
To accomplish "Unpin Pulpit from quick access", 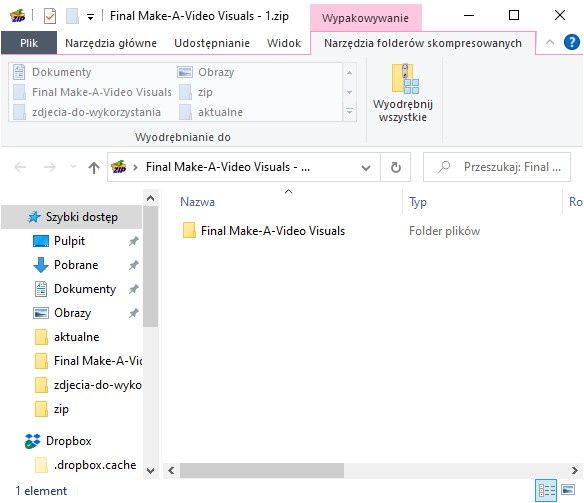I will [x=133, y=241].
